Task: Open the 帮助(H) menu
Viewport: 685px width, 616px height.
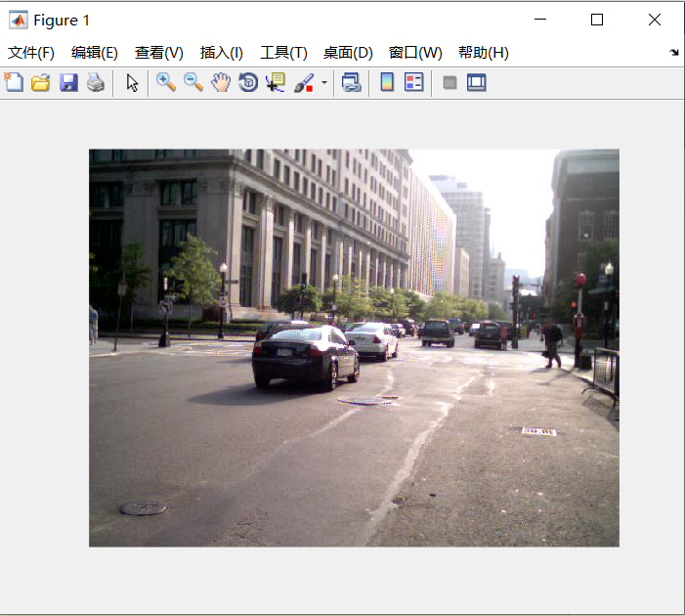Action: coord(483,53)
